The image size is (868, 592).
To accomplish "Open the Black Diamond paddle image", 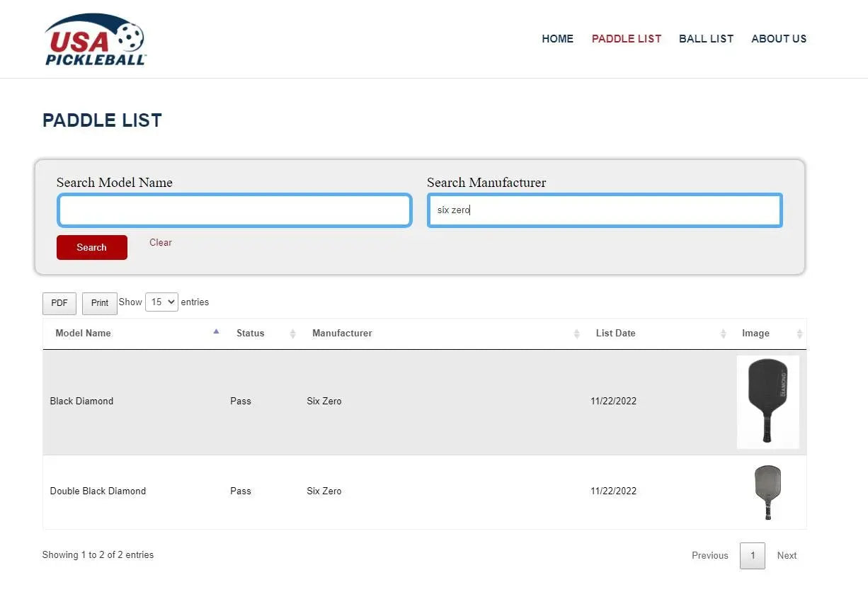I will coord(767,402).
